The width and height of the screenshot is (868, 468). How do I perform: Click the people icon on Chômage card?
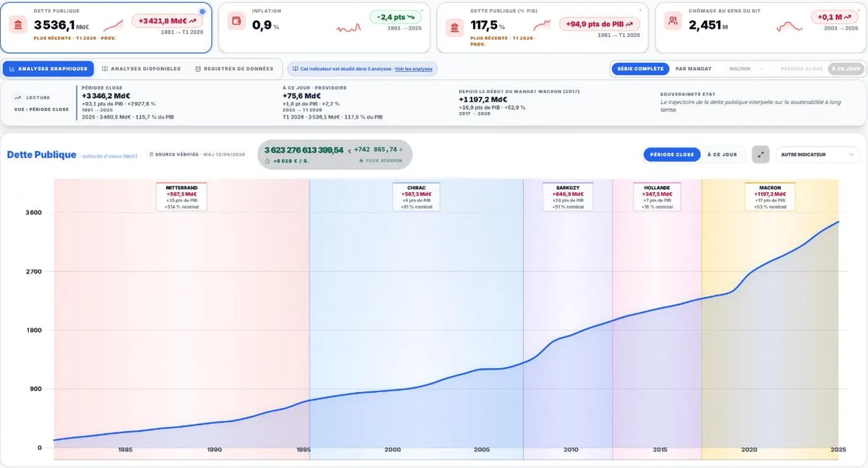[673, 21]
